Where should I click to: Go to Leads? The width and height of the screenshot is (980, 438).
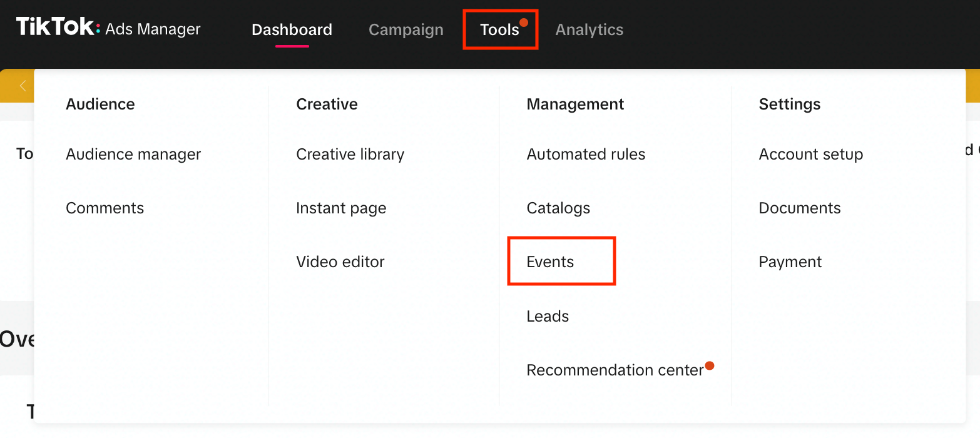pos(548,316)
